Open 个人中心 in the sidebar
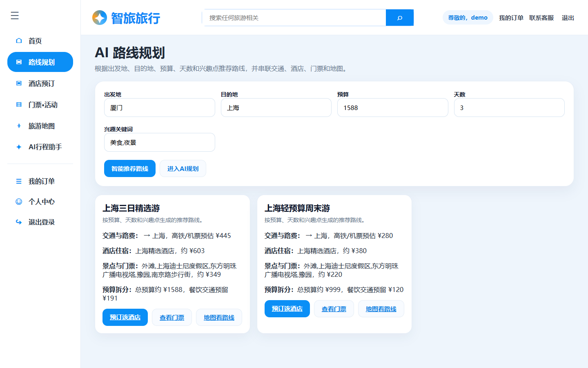 point(40,202)
